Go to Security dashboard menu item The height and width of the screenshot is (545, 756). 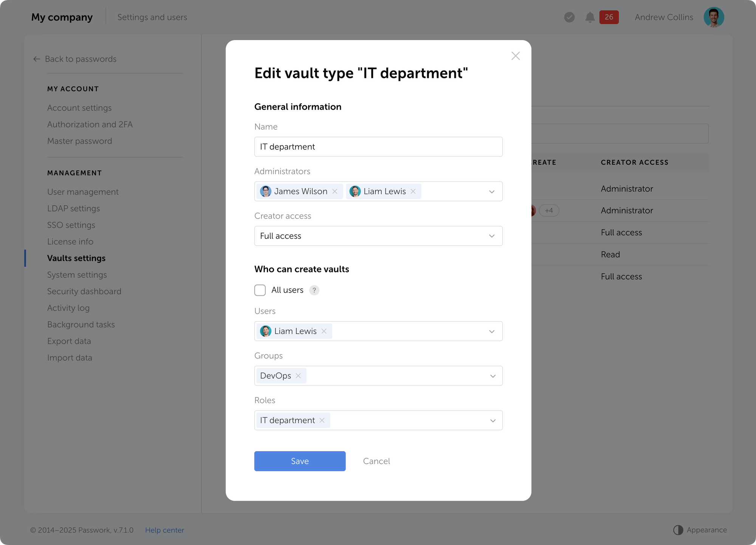coord(84,292)
